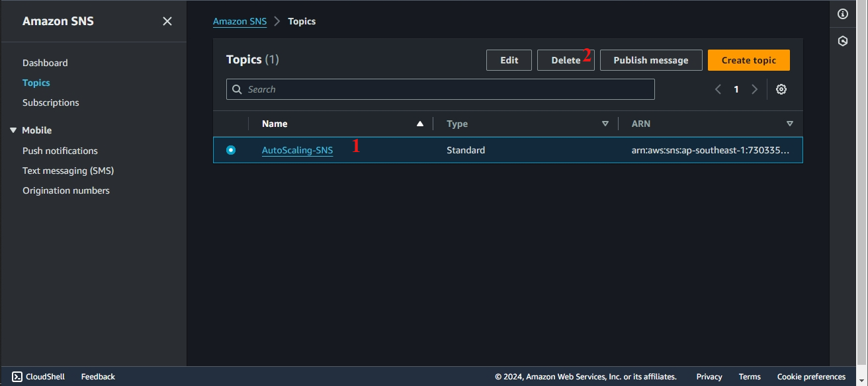Collapse the Mobile section

(x=13, y=130)
